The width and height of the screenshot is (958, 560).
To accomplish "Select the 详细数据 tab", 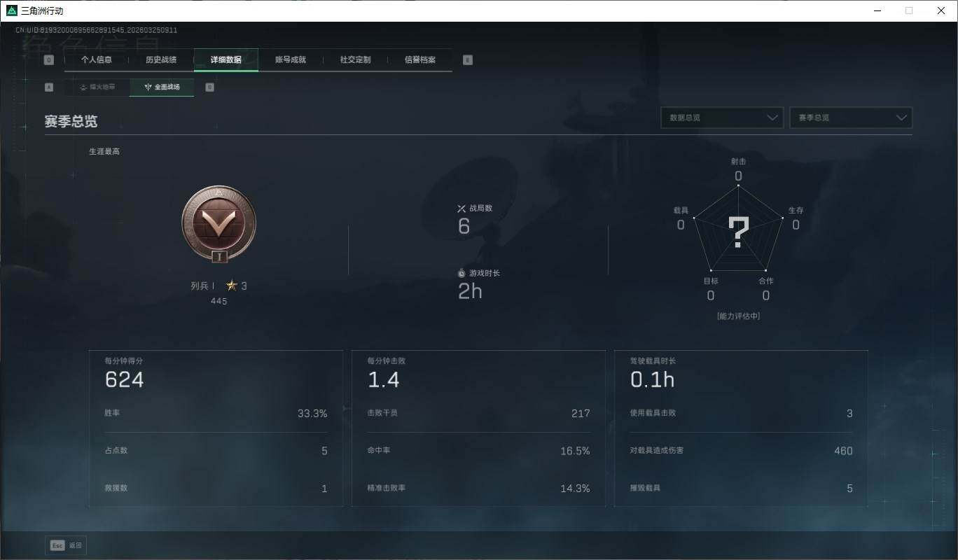I will point(226,59).
